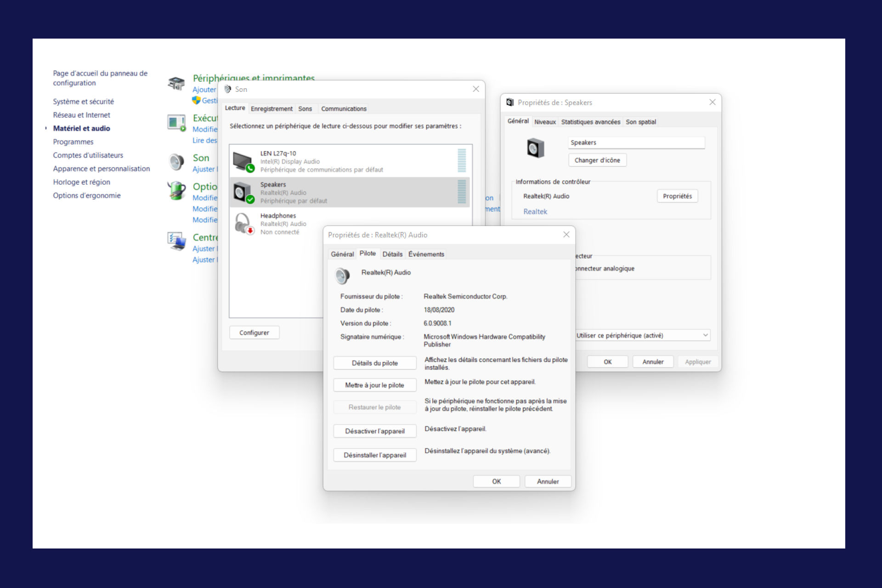Viewport: 882px width, 588px height.
Task: Open Horloge et région in the sidebar
Action: coord(81,182)
